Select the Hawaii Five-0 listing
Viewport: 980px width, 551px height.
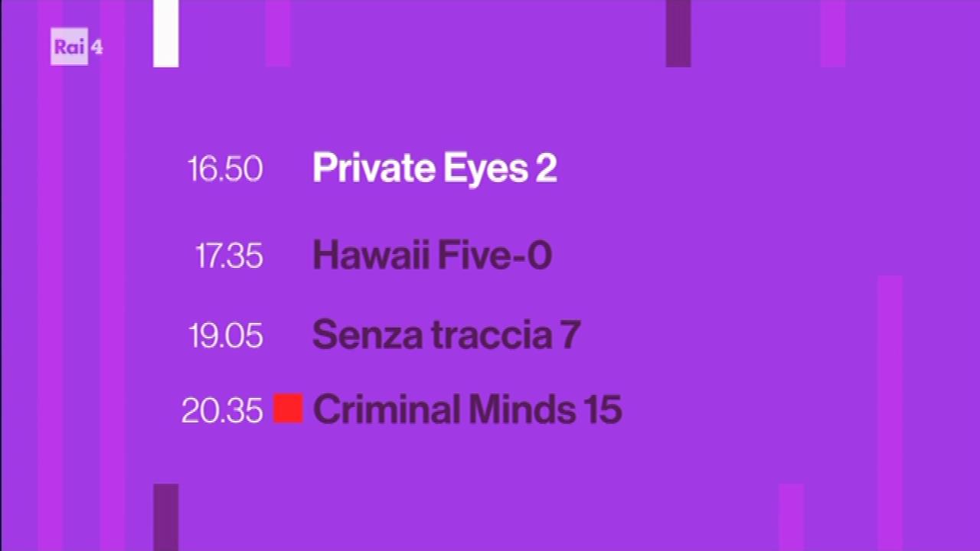pyautogui.click(x=432, y=255)
